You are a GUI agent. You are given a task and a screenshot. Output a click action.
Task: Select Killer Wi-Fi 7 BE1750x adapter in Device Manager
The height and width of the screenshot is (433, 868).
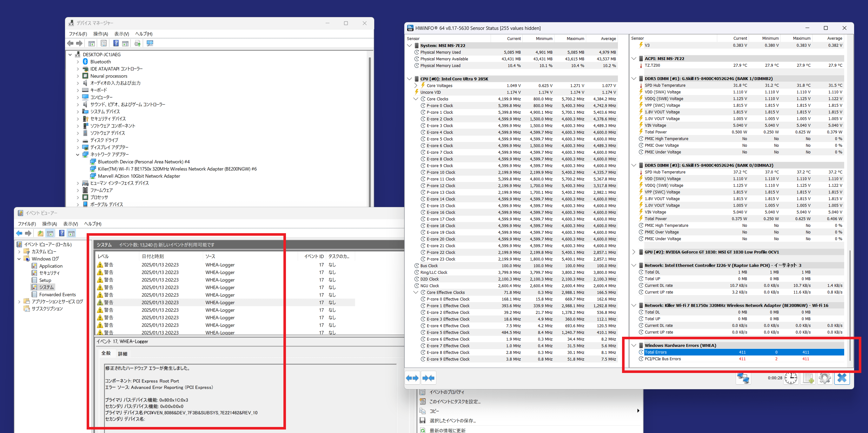[x=177, y=169]
